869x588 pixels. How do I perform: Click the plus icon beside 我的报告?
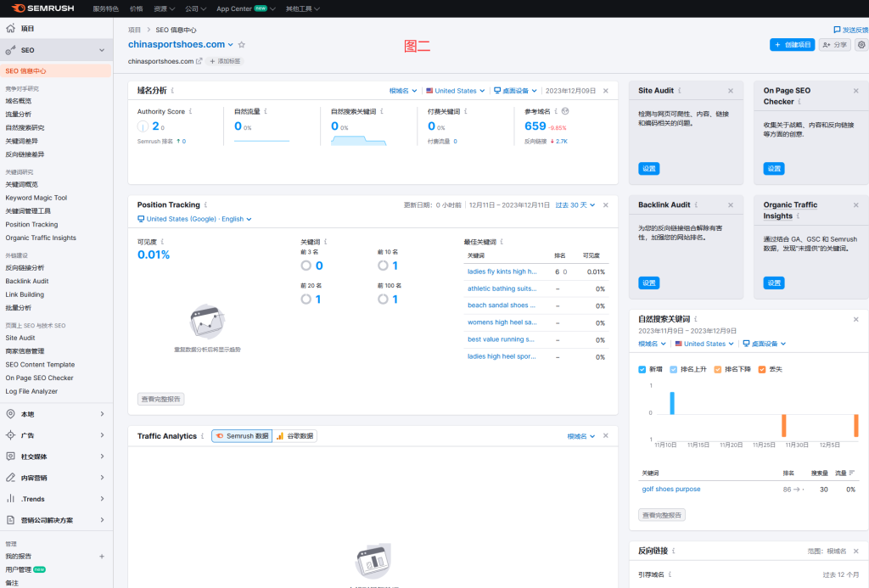[x=102, y=557]
